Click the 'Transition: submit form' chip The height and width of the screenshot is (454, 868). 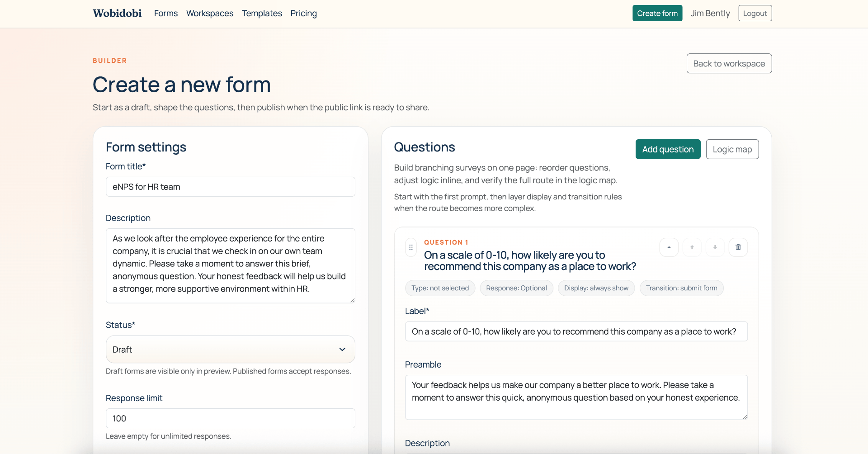pos(682,288)
